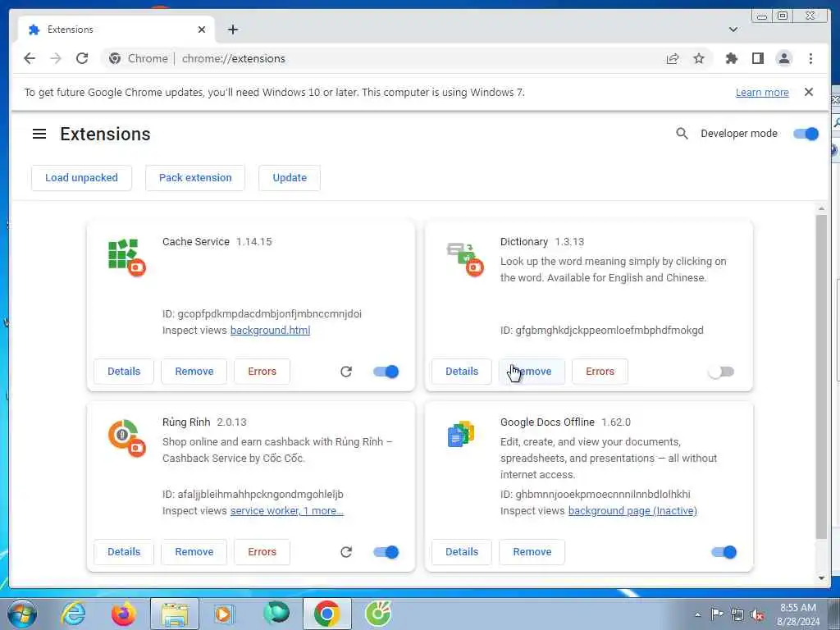Click the scrollbar down arrow
This screenshot has height=630, width=840.
tap(821, 578)
